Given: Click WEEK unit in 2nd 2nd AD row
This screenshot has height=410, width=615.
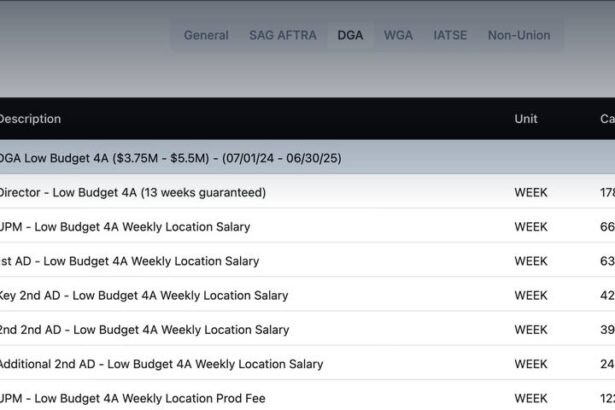Looking at the screenshot, I should tap(531, 330).
